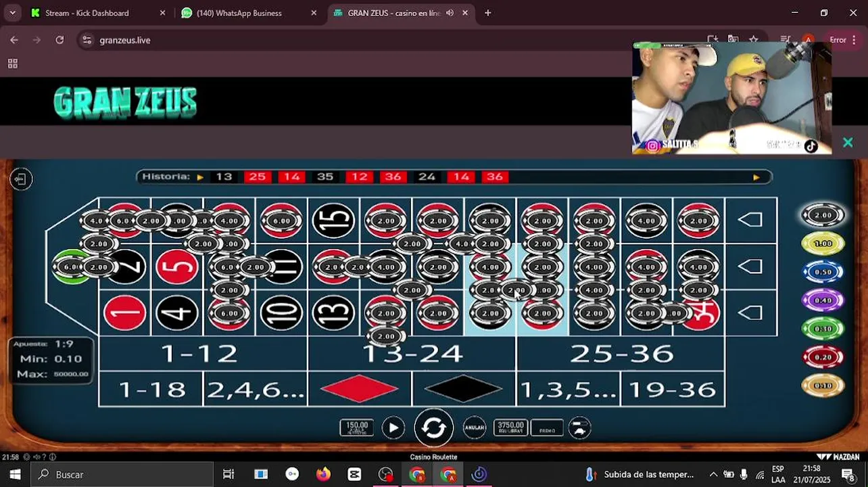Bet on the black diamond

pos(464,389)
